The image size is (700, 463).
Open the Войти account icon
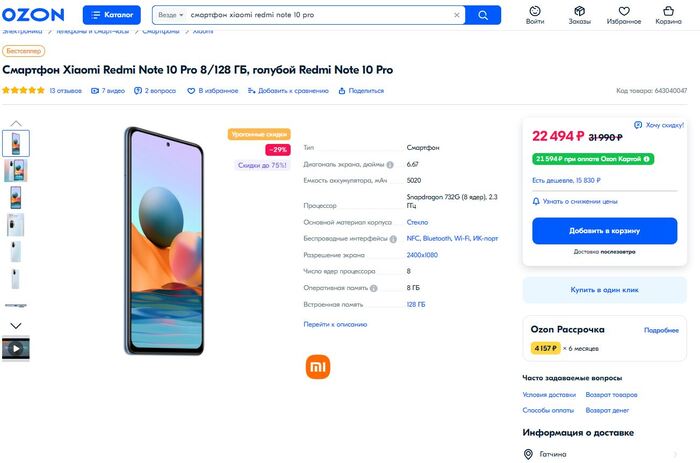[535, 15]
